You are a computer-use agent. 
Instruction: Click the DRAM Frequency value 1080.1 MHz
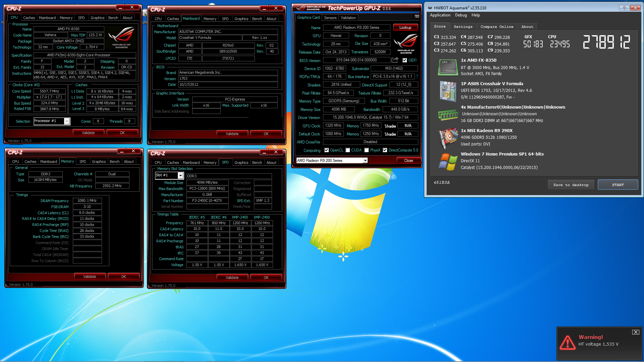point(87,200)
